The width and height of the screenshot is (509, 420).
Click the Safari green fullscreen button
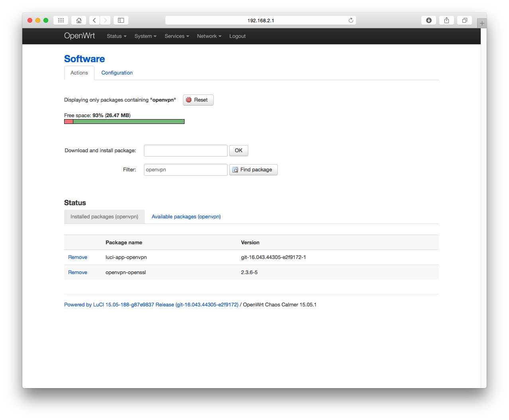pos(46,20)
